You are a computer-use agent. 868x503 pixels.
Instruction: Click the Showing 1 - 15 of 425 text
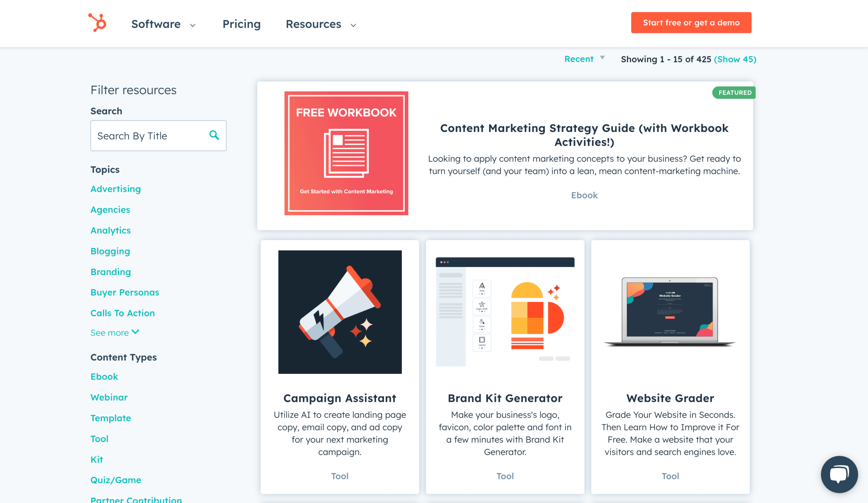click(666, 59)
